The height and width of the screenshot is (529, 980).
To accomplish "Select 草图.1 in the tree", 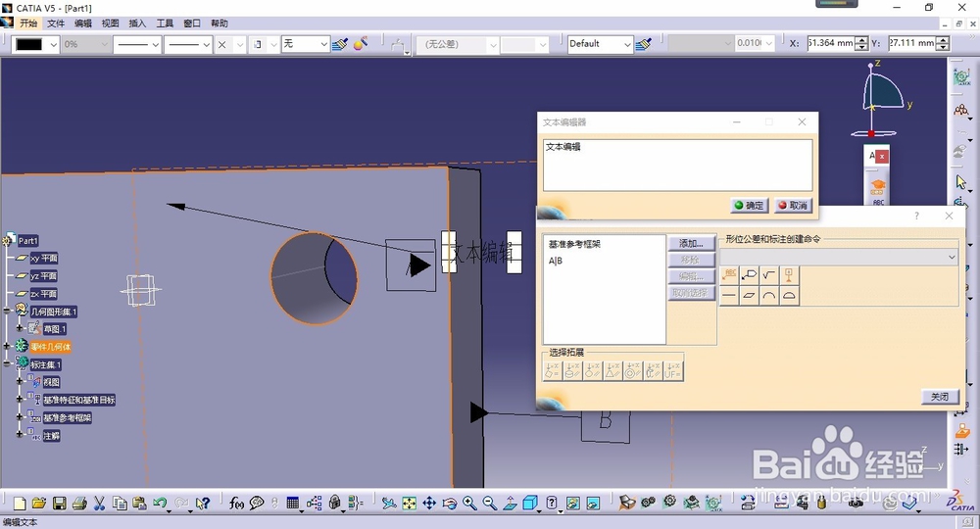I will coord(54,328).
